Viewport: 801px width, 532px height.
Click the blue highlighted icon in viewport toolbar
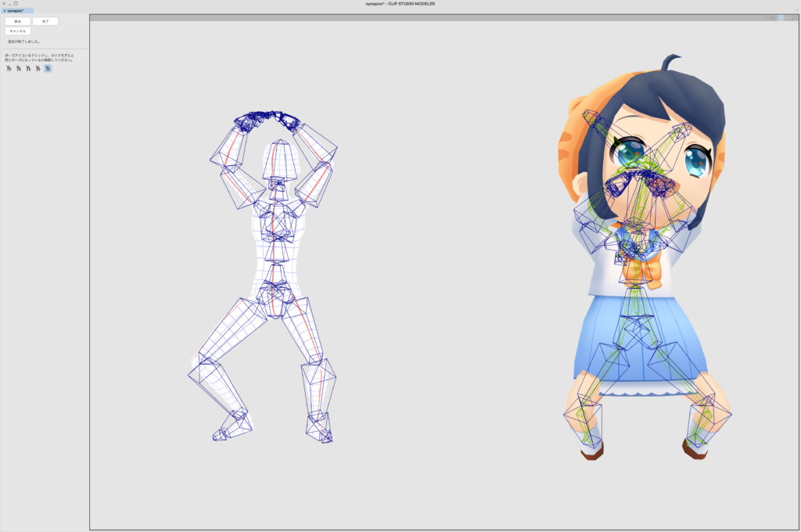[x=781, y=18]
